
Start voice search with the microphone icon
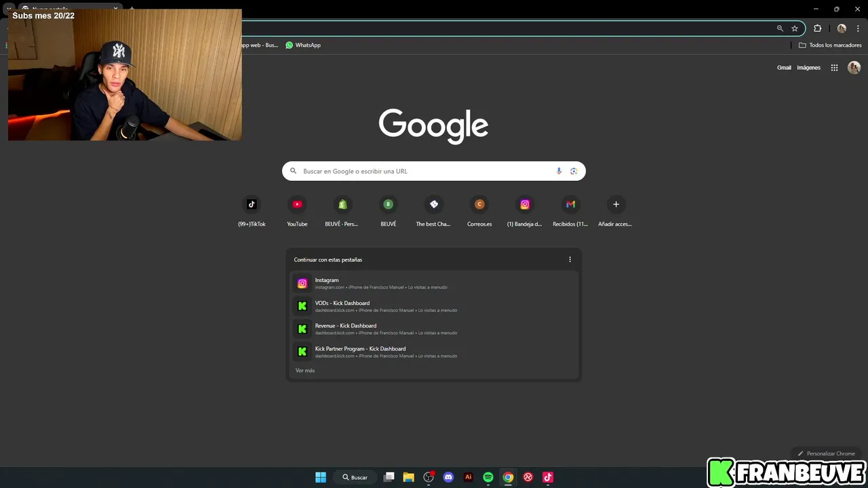point(559,171)
